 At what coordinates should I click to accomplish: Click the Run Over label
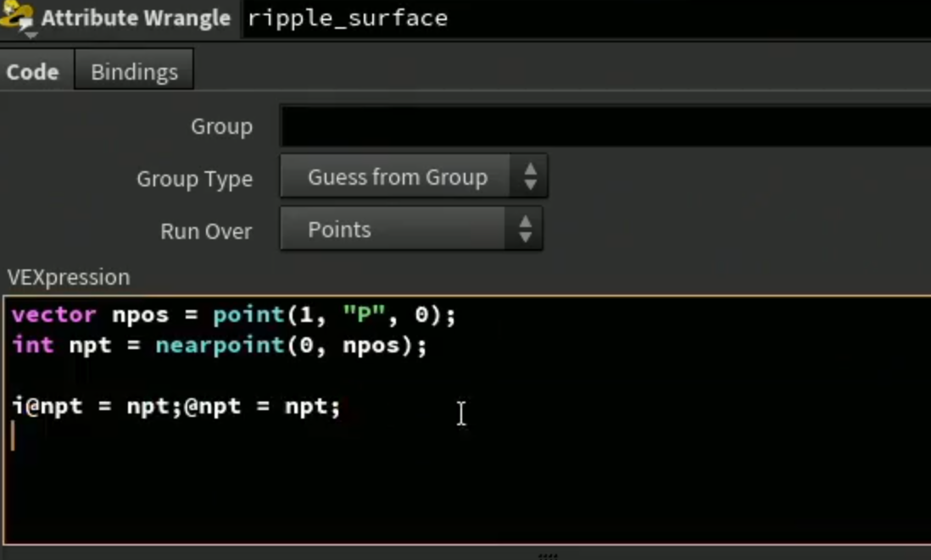click(205, 230)
